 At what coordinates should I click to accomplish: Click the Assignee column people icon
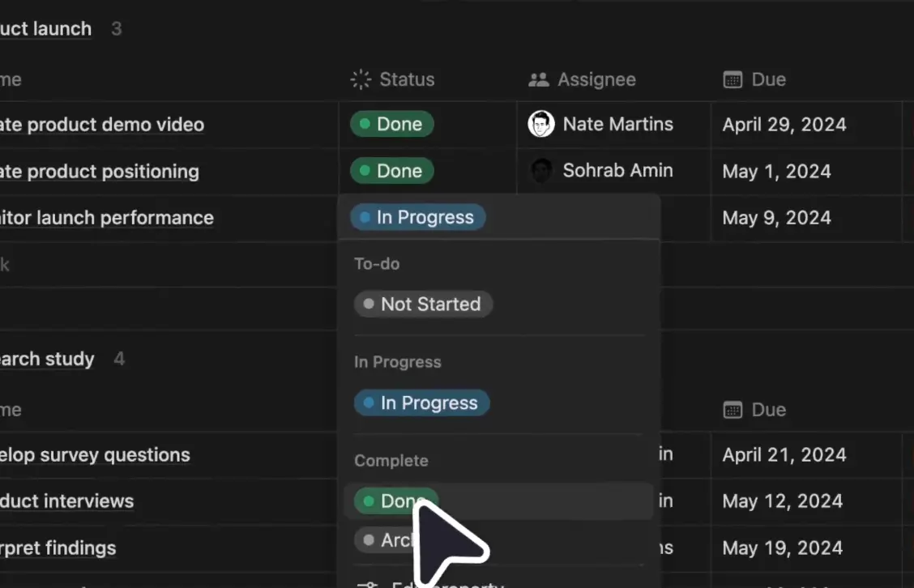[x=539, y=79]
